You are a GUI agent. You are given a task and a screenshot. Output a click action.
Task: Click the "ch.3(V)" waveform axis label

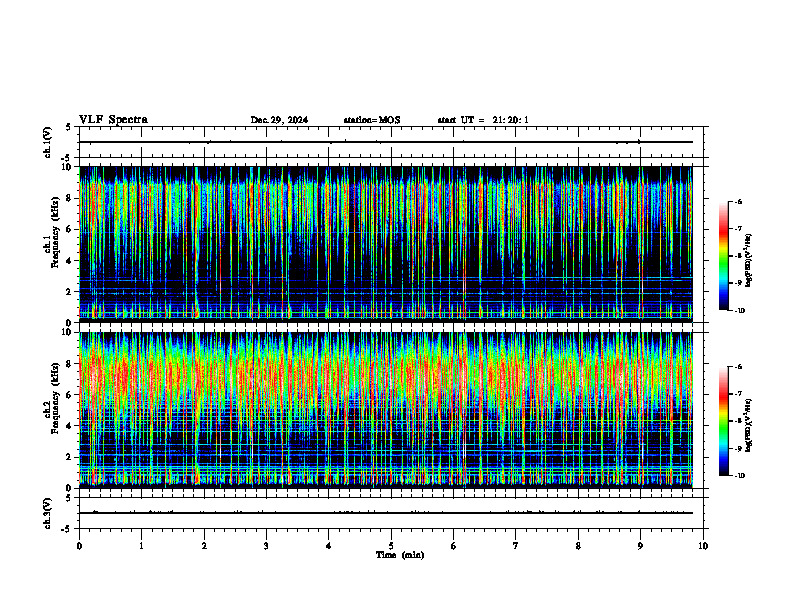(47, 513)
